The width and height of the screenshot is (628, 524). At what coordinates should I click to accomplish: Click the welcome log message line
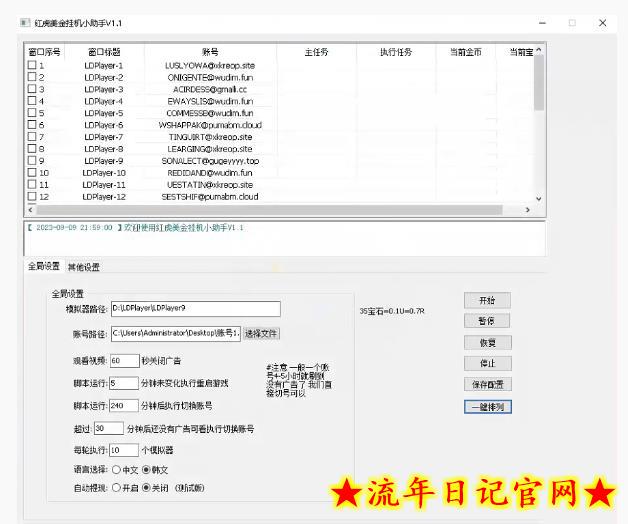pos(135,228)
